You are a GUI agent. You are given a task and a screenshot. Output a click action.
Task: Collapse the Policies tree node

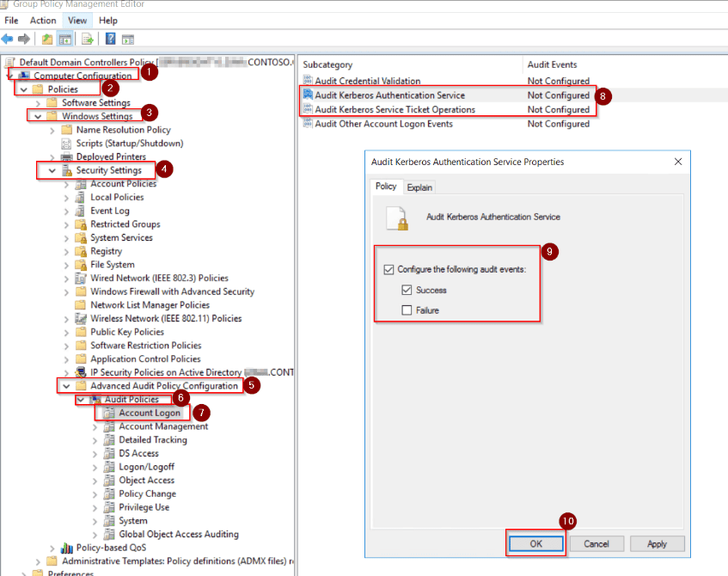pyautogui.click(x=24, y=89)
